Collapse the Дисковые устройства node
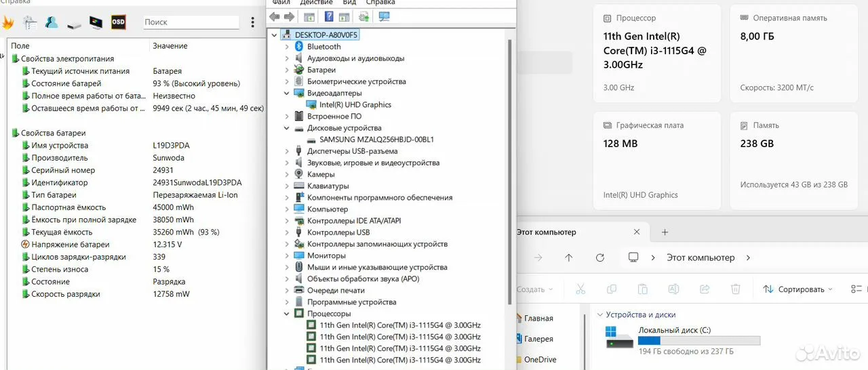This screenshot has width=868, height=370. (x=287, y=128)
